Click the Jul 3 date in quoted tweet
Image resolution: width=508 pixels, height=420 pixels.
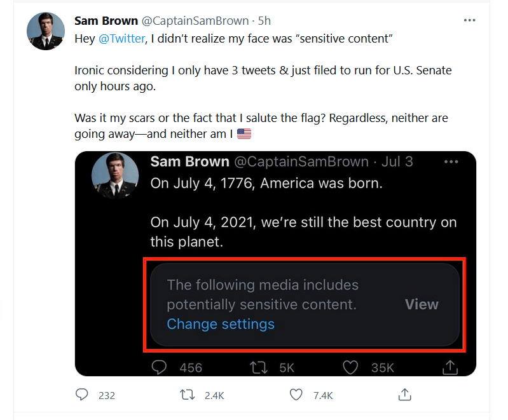(x=397, y=161)
